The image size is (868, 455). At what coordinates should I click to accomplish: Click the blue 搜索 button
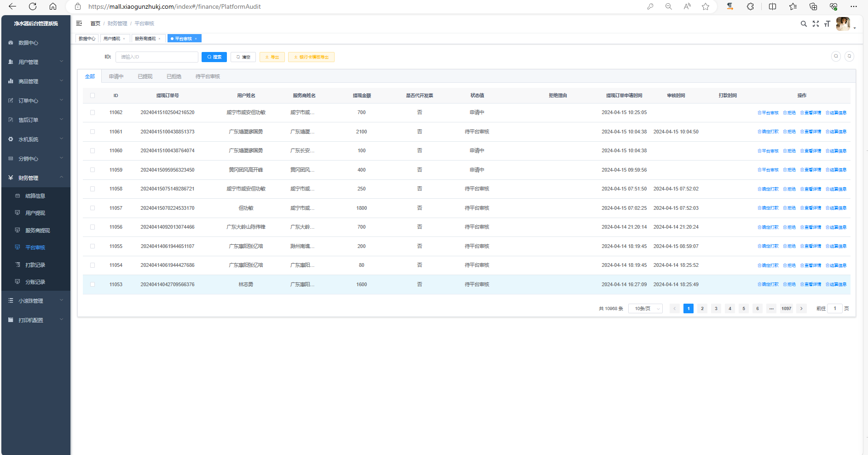pos(214,57)
